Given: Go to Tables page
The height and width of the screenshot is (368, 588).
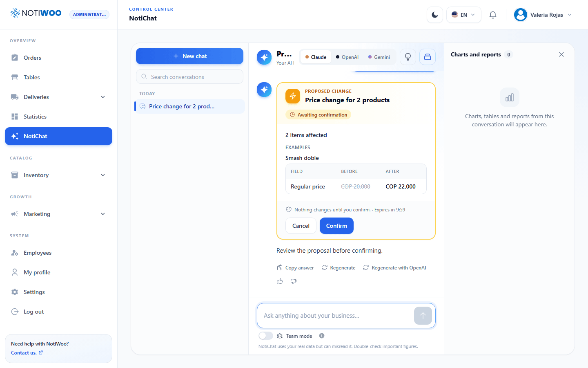Looking at the screenshot, I should [58, 77].
